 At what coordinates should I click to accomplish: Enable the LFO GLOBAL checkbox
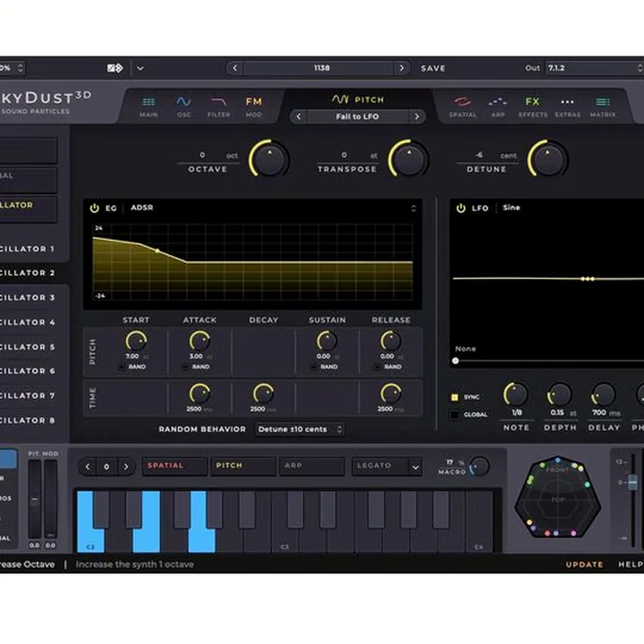[x=454, y=415]
